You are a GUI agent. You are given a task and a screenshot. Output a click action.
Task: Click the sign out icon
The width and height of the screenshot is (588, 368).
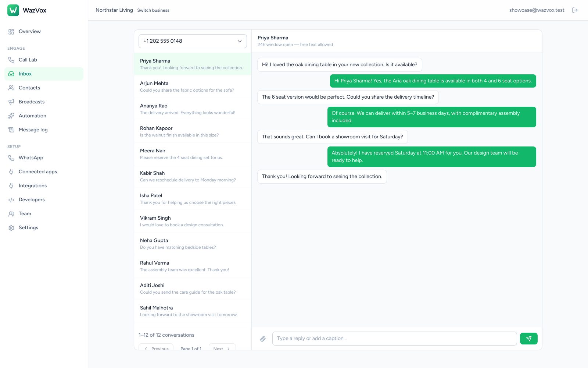[575, 10]
